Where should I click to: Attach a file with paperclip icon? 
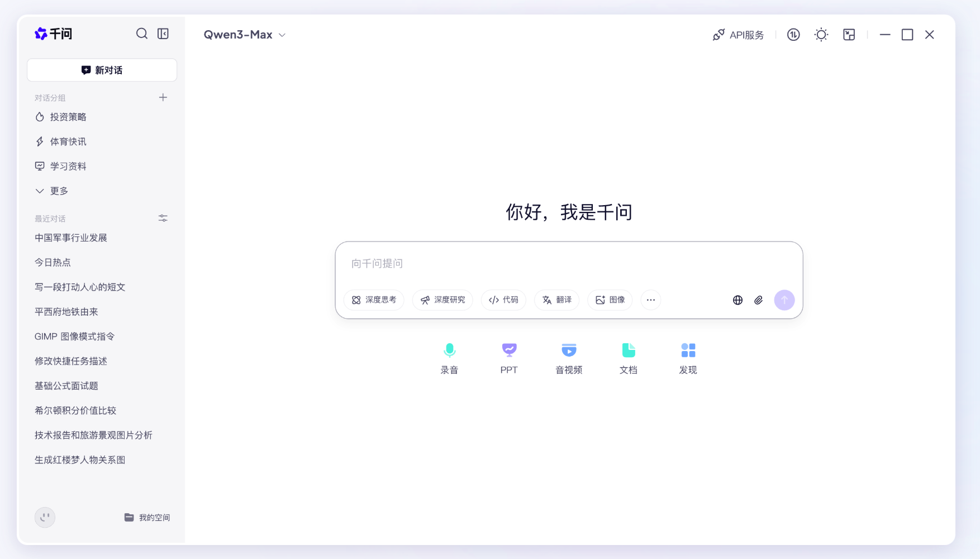tap(759, 300)
